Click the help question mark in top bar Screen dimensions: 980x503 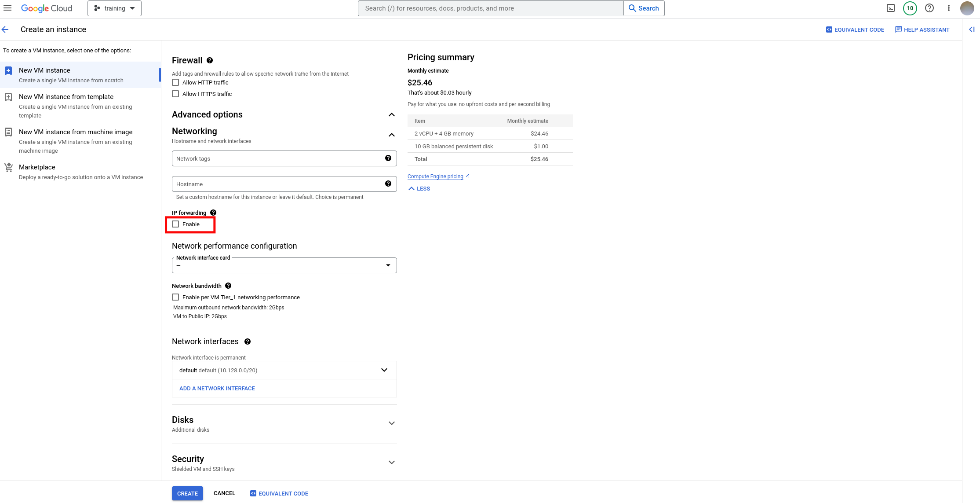pyautogui.click(x=929, y=8)
